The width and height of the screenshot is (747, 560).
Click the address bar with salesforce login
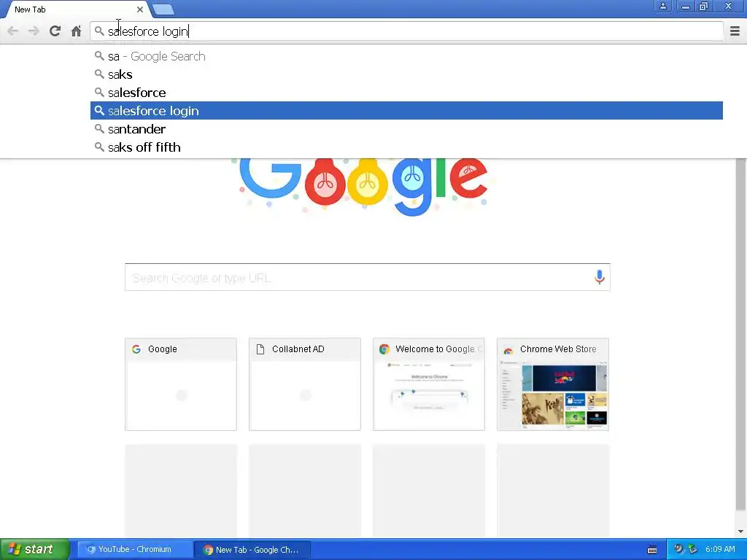click(406, 31)
